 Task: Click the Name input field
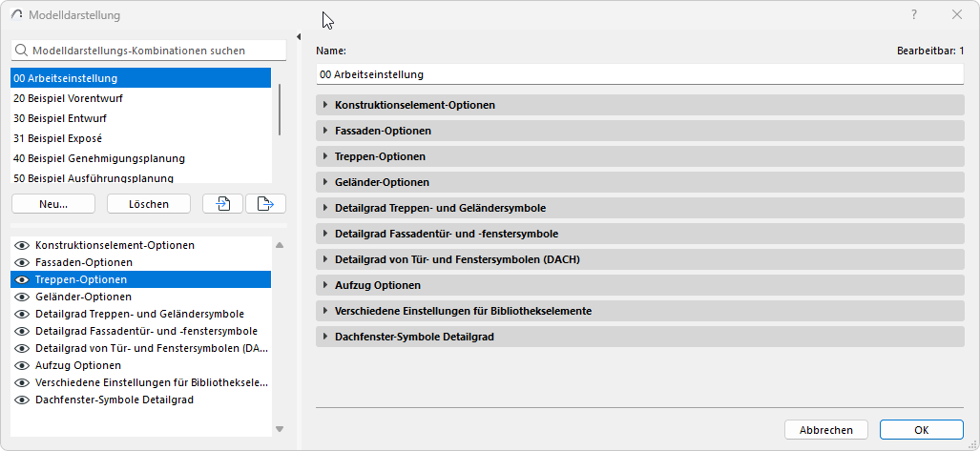[x=639, y=73]
